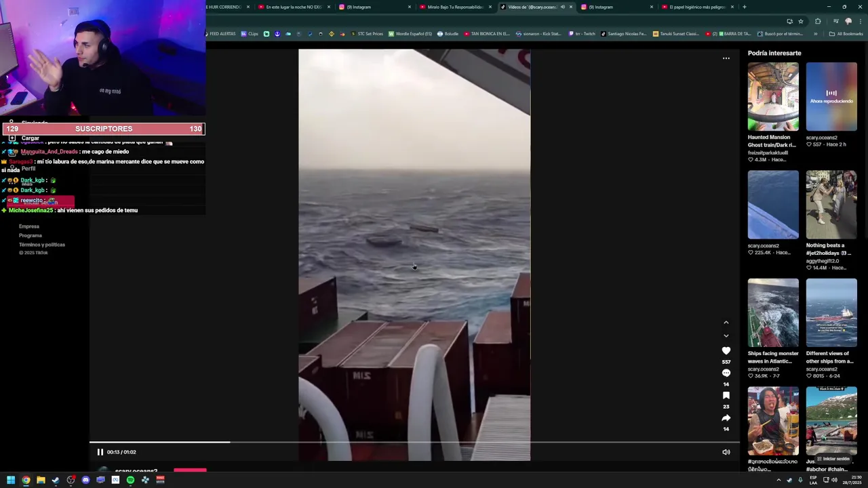Open comments with the speech bubble icon
Image resolution: width=868 pixels, height=488 pixels.
pyautogui.click(x=726, y=373)
